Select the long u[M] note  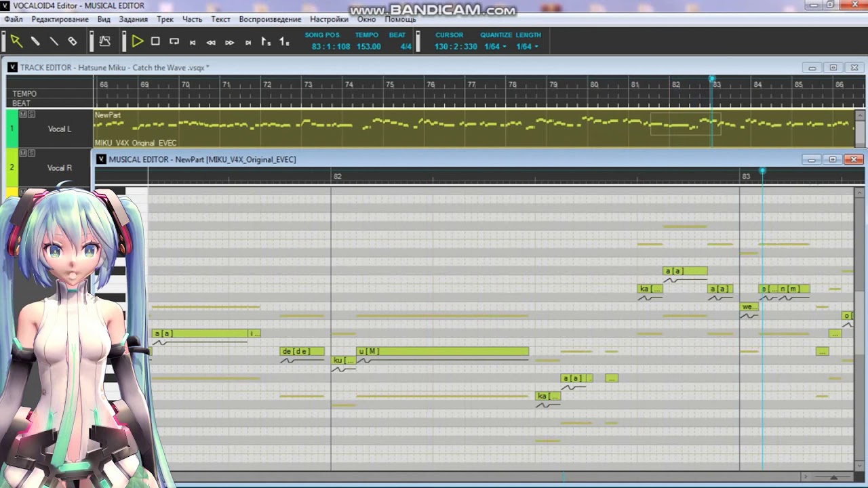point(442,351)
